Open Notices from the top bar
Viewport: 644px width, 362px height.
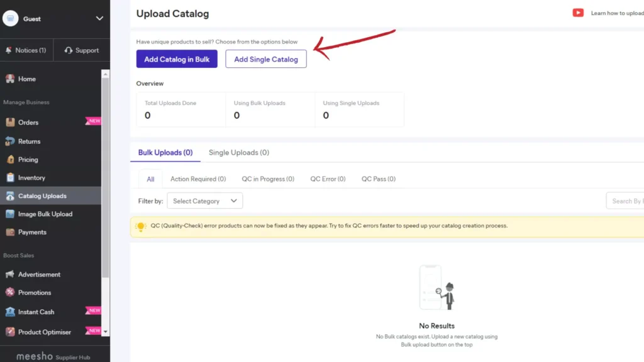(26, 50)
